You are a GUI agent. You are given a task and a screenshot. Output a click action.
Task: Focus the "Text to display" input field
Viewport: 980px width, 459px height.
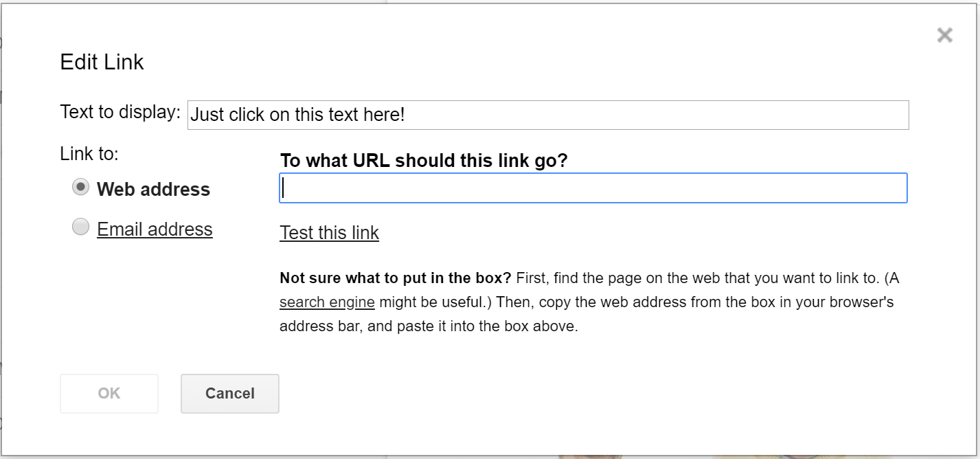tap(547, 115)
